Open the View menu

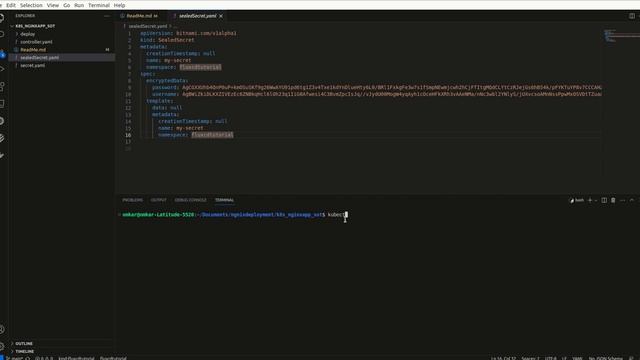point(53,5)
